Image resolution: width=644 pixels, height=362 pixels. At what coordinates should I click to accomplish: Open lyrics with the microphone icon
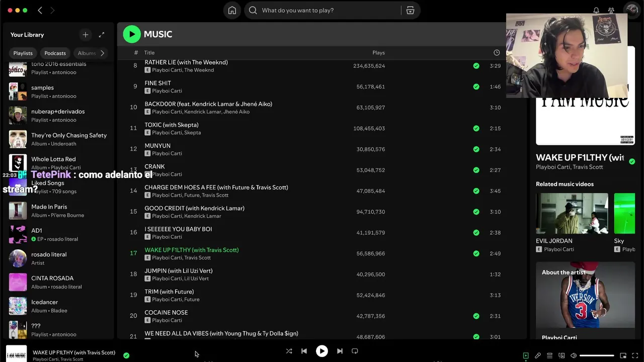(538, 355)
